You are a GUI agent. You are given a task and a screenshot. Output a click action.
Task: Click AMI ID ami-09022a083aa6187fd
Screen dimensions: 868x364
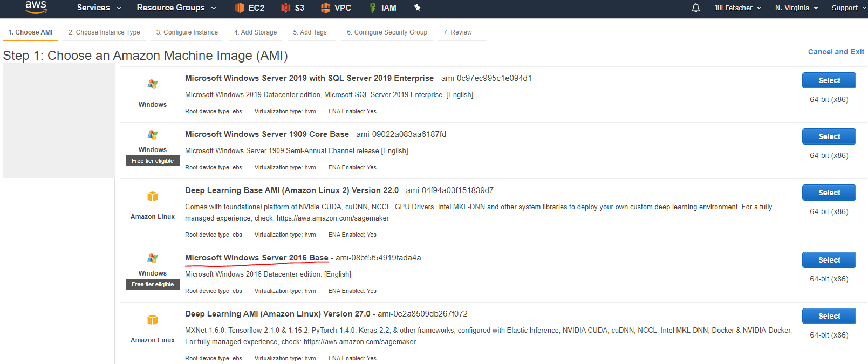(401, 134)
